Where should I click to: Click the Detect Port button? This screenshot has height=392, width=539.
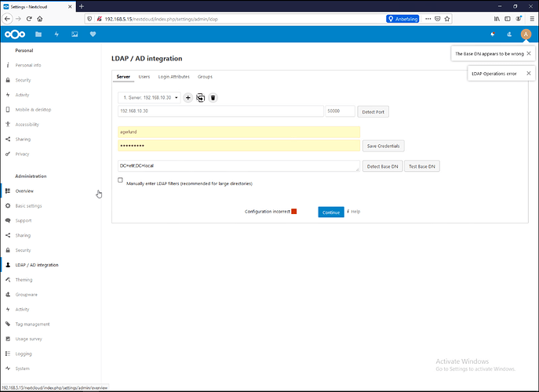coord(373,111)
